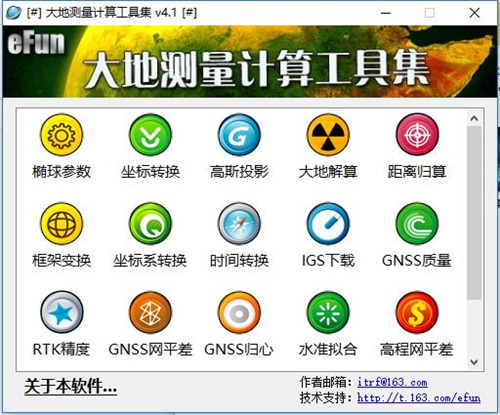
Task: Open the GNSS归心 orange ring icon
Action: point(239,312)
